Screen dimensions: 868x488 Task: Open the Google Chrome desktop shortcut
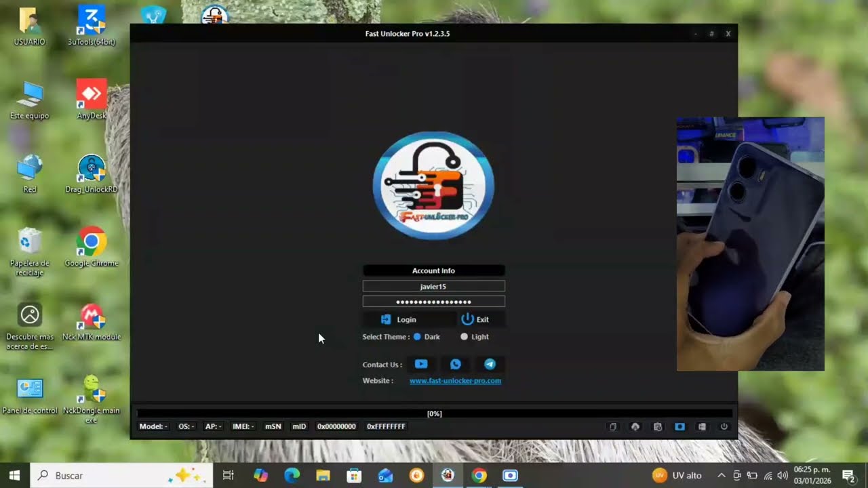(92, 248)
